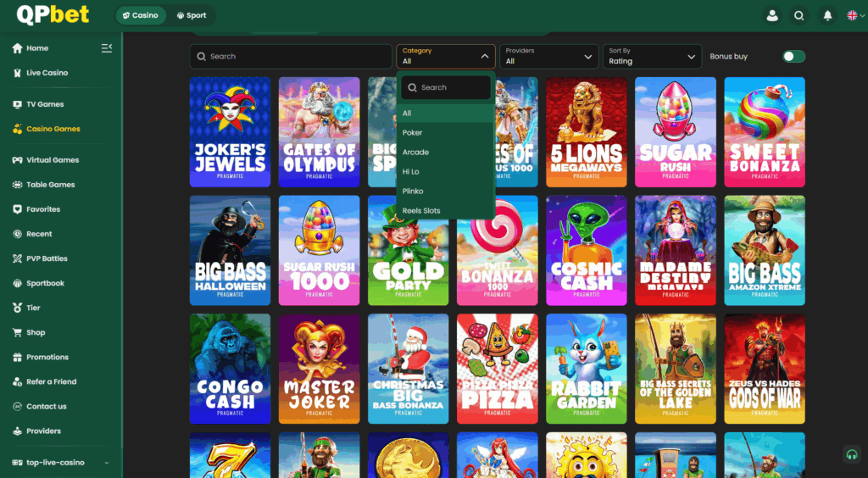The image size is (868, 478).
Task: Open the notifications bell icon
Action: click(x=827, y=15)
